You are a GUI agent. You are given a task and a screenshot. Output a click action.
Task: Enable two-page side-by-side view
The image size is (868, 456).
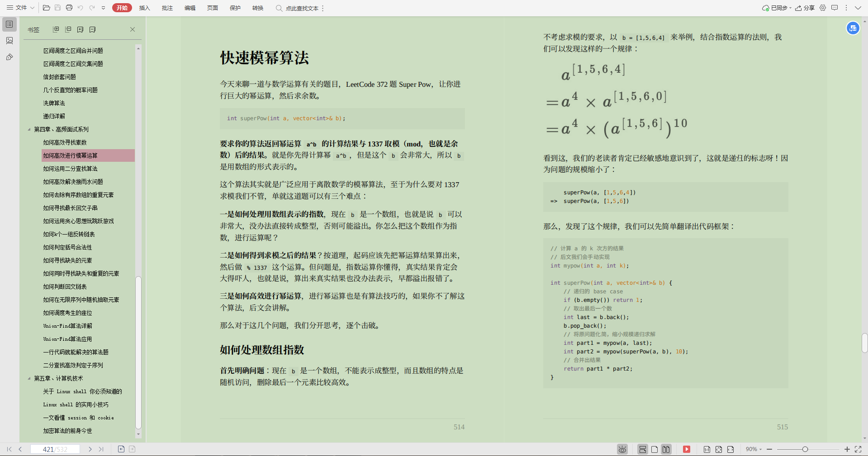[x=666, y=449]
